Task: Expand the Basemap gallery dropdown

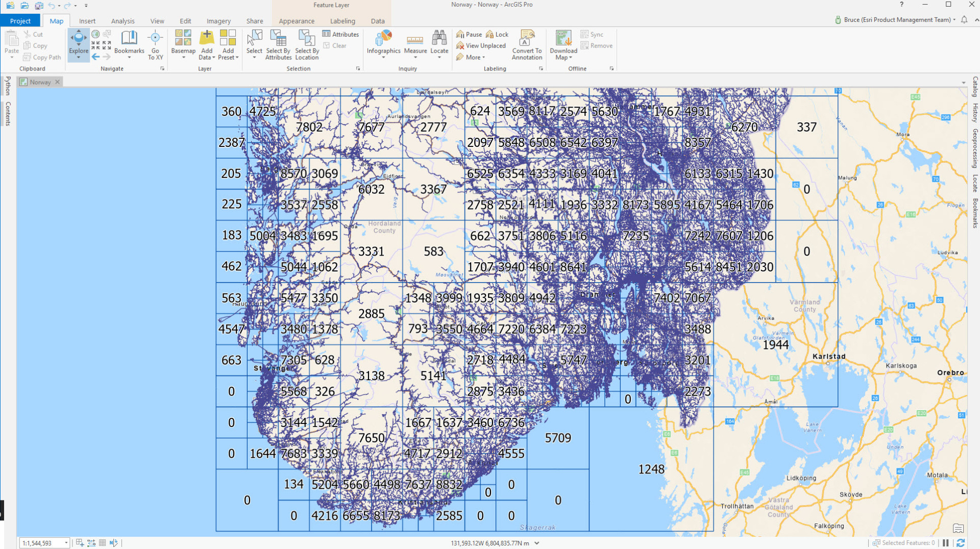Action: [x=183, y=57]
